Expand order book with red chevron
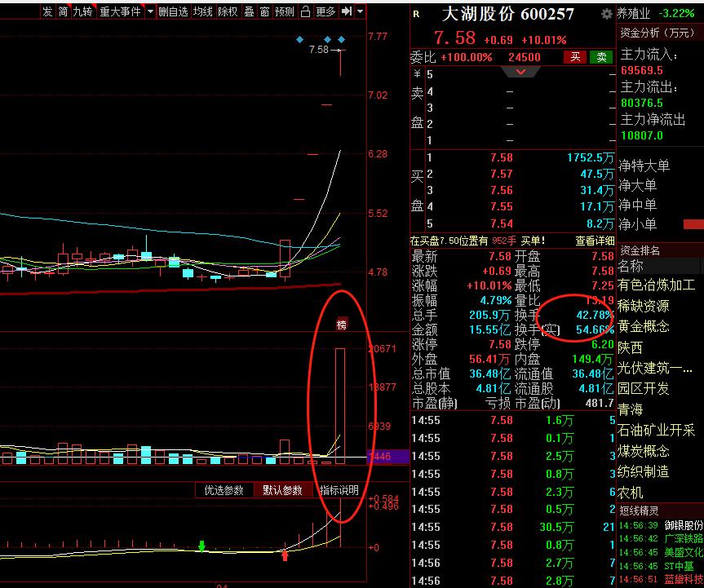Image resolution: width=704 pixels, height=588 pixels. point(520,72)
